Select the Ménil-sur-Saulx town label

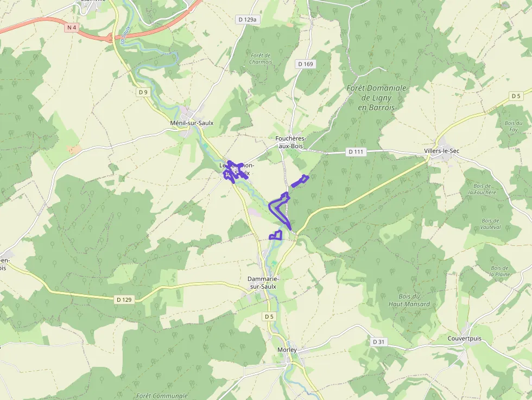pos(192,123)
